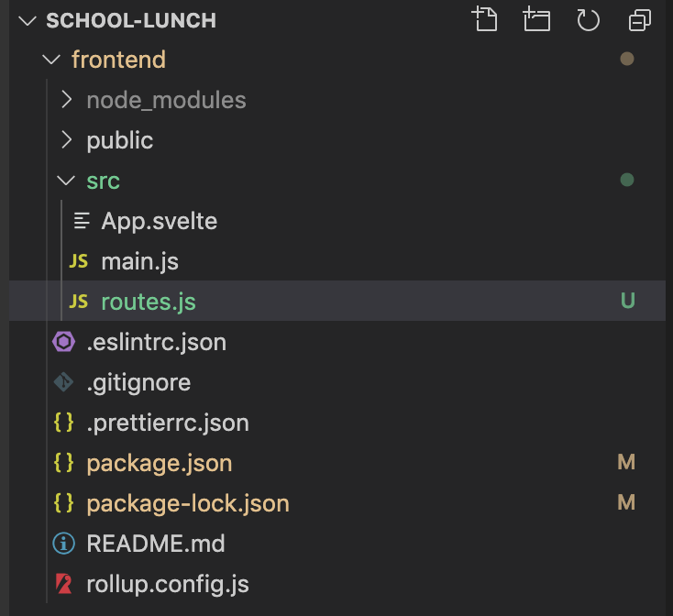Click the info icon beside README.md

click(63, 544)
